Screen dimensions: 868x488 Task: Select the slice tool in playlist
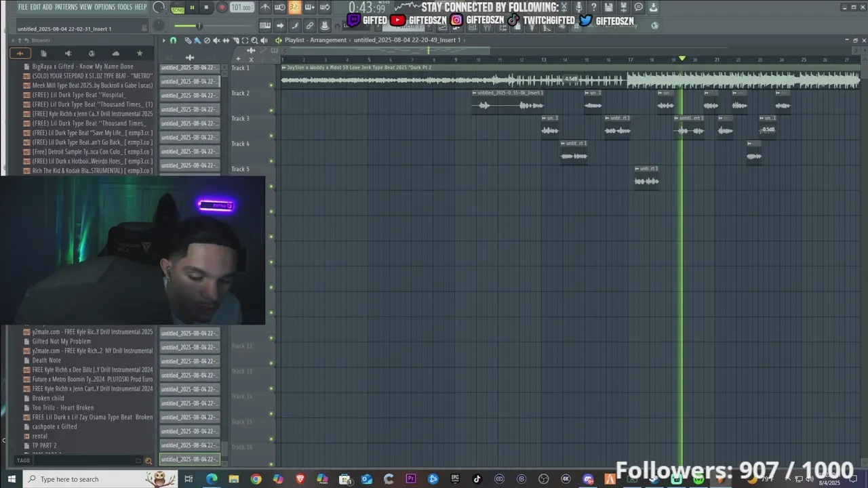(x=235, y=41)
